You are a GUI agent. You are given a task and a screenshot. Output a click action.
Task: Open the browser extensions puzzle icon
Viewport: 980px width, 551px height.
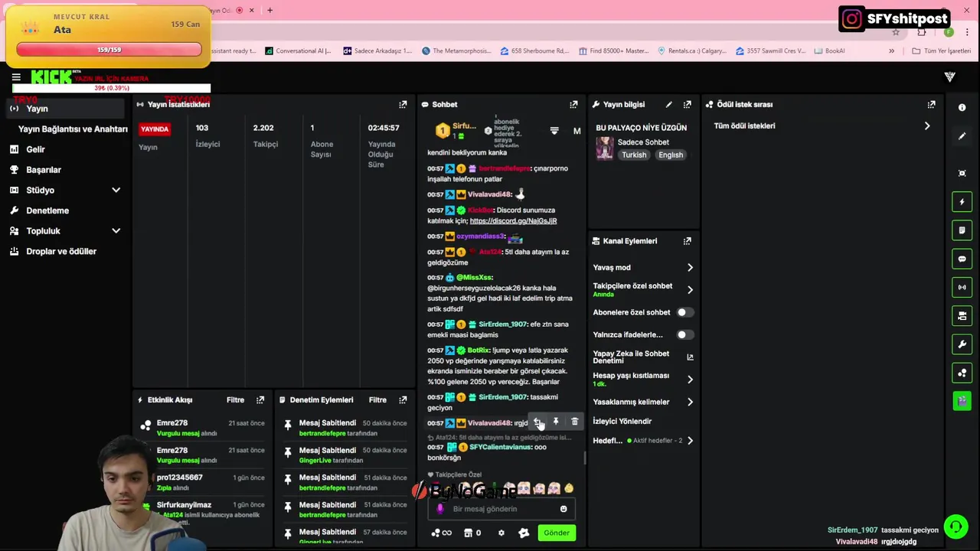click(x=922, y=32)
